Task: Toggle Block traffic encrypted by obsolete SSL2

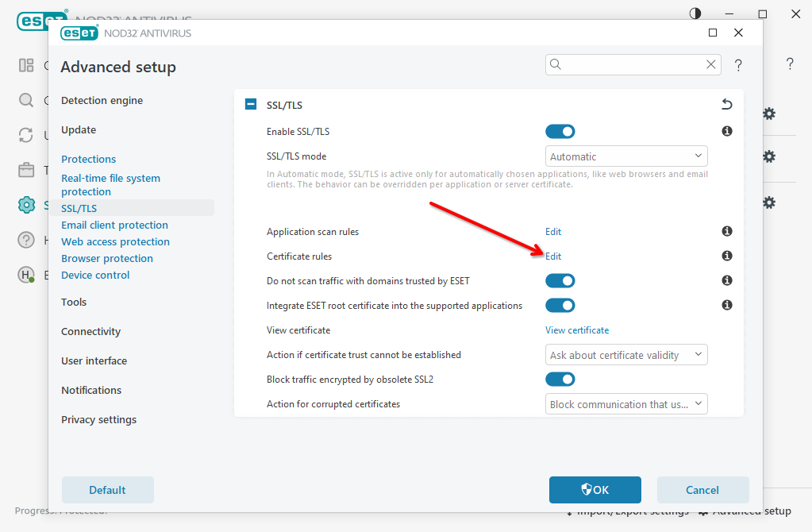Action: [x=560, y=380]
